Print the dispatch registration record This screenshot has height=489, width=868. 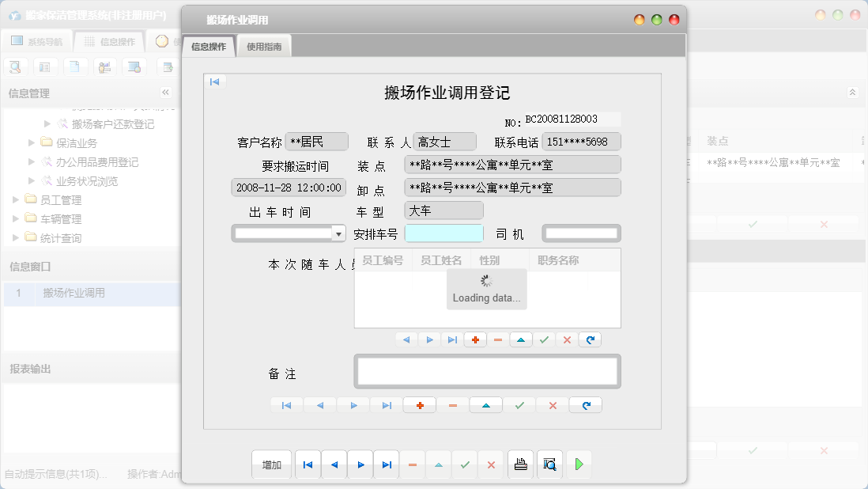520,464
